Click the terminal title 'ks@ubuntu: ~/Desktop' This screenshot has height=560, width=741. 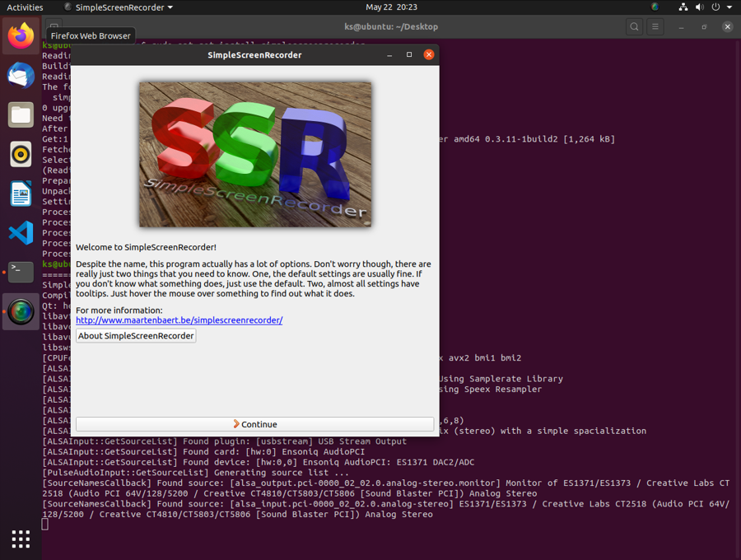391,26
